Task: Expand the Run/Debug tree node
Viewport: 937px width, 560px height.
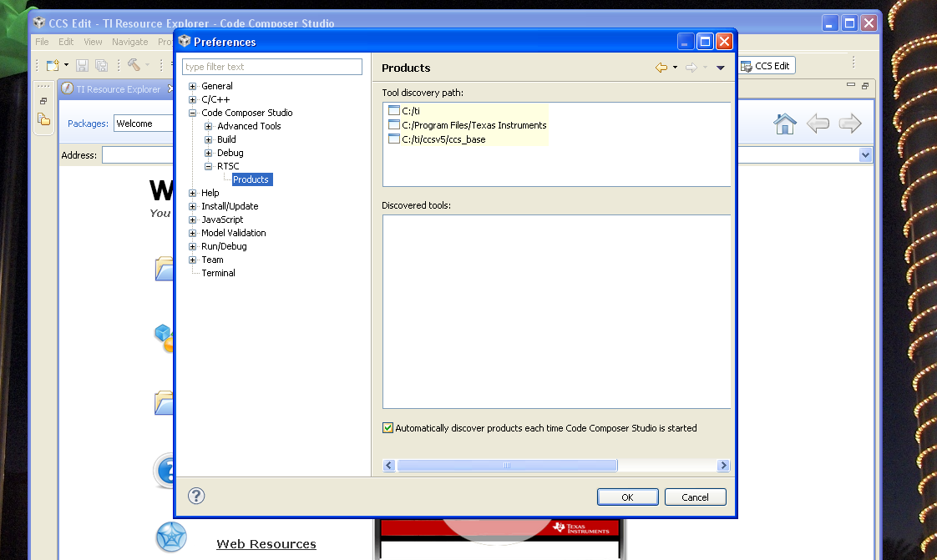Action: [192, 246]
